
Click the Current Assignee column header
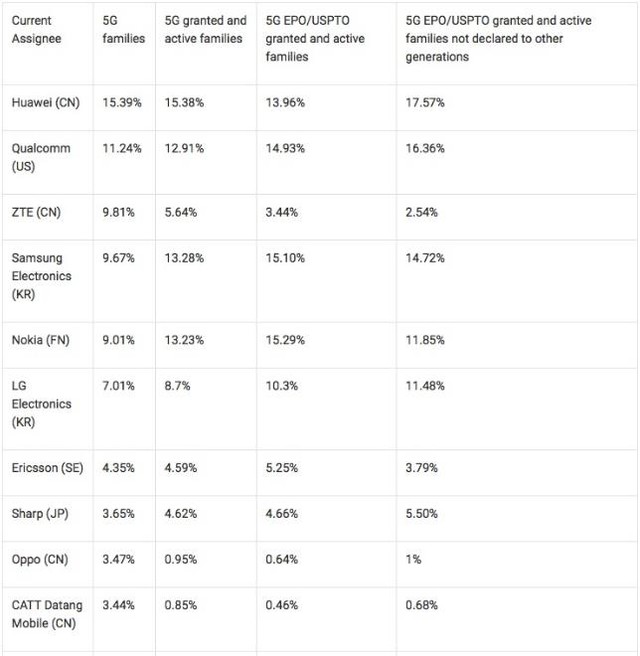[36, 29]
